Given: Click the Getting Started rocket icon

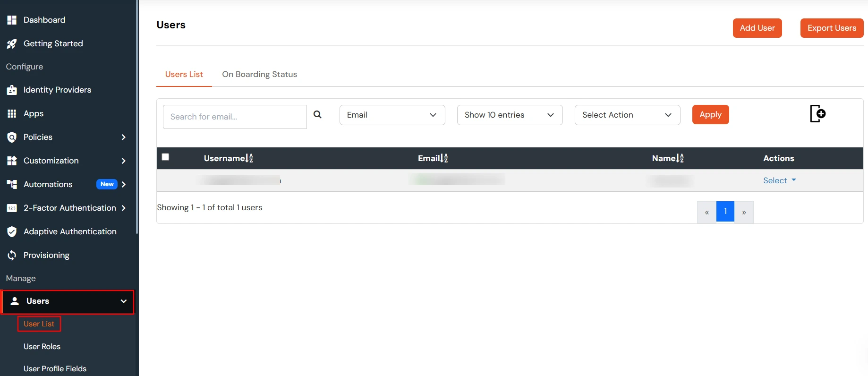Looking at the screenshot, I should [12, 43].
